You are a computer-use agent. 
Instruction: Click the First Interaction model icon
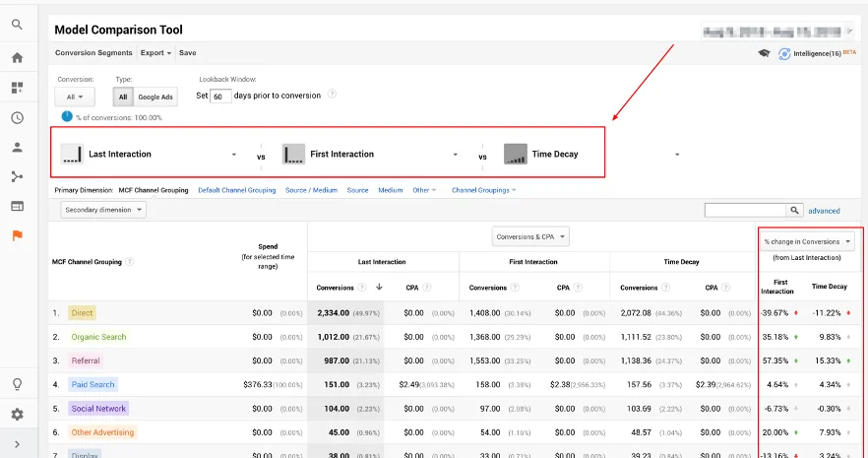[x=293, y=154]
